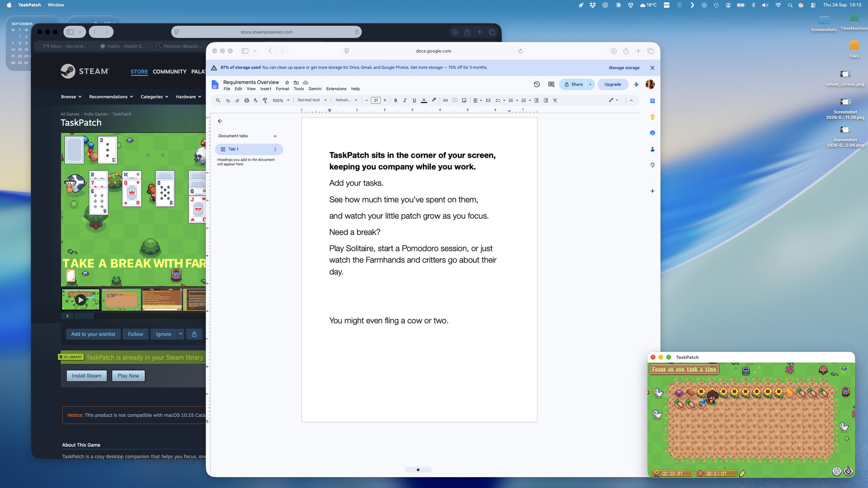Click the share icon beside Ignore on Steam
Viewport: 868px width, 488px height.
(194, 334)
